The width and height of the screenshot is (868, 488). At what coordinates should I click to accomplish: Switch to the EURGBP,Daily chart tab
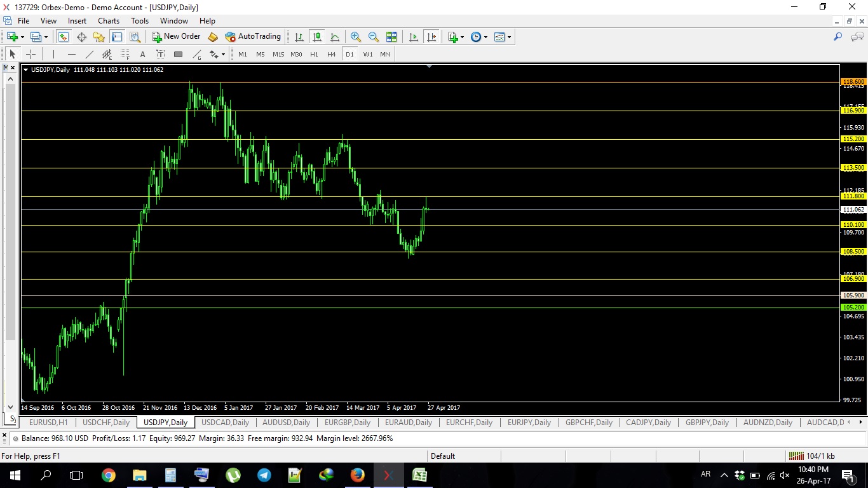pyautogui.click(x=347, y=423)
